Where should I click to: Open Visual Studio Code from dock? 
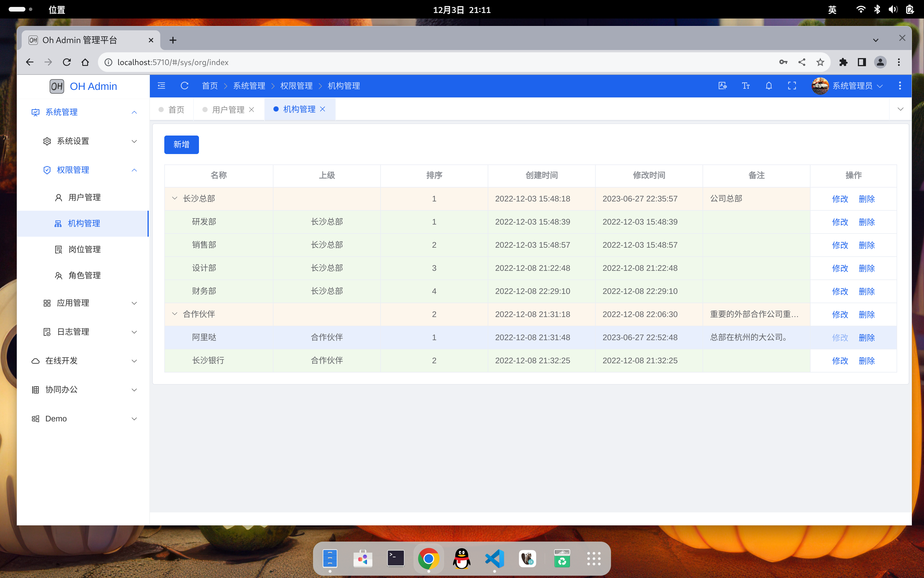pos(494,559)
